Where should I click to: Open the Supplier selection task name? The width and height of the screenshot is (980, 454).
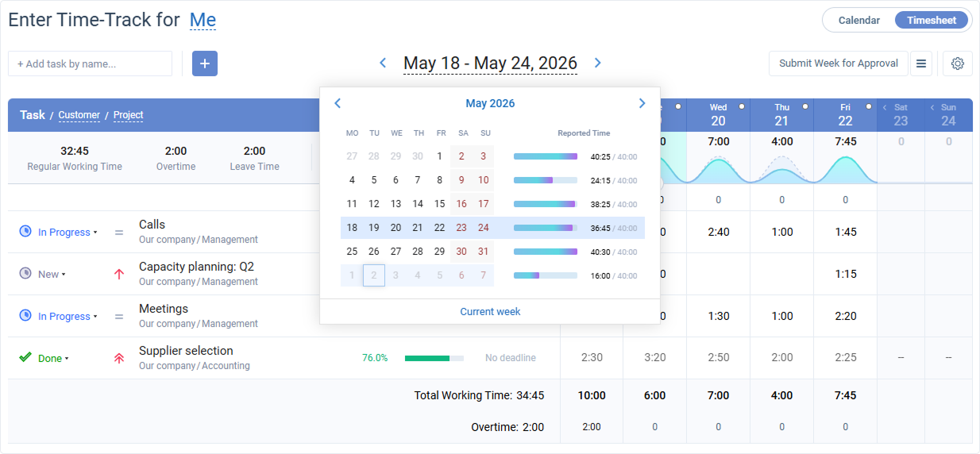point(186,351)
